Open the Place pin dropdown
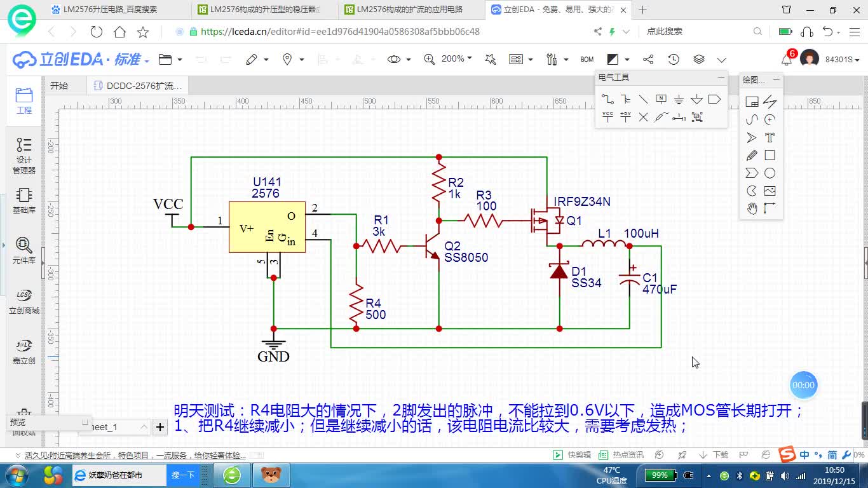 293,59
